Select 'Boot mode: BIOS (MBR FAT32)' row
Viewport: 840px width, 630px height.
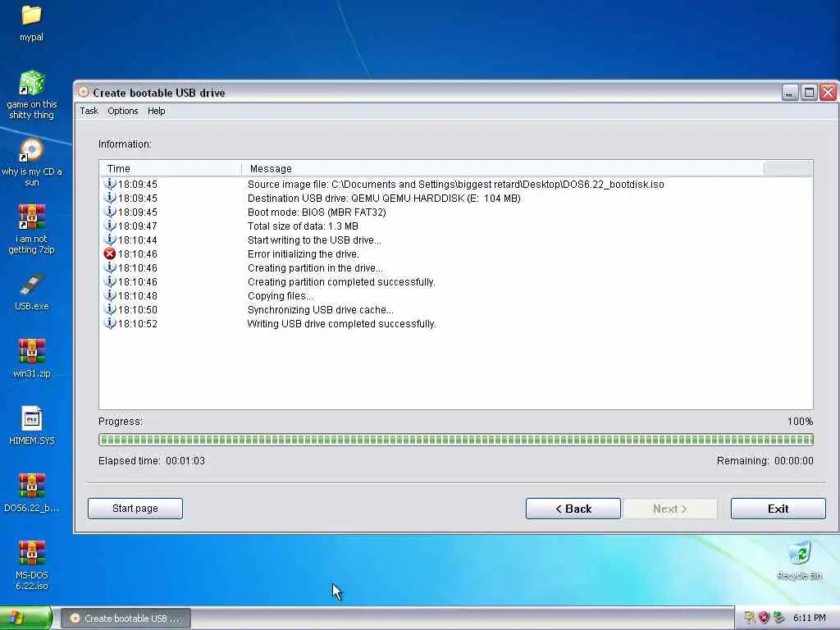point(456,212)
